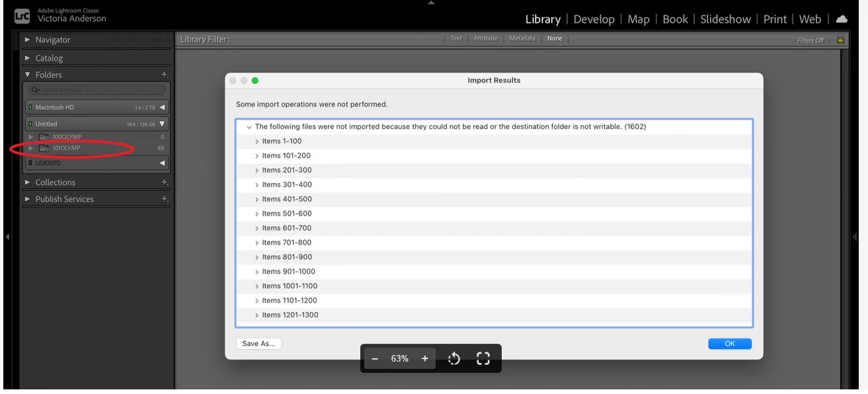868x394 pixels.
Task: Click the Import Results dialog title
Action: click(x=494, y=81)
